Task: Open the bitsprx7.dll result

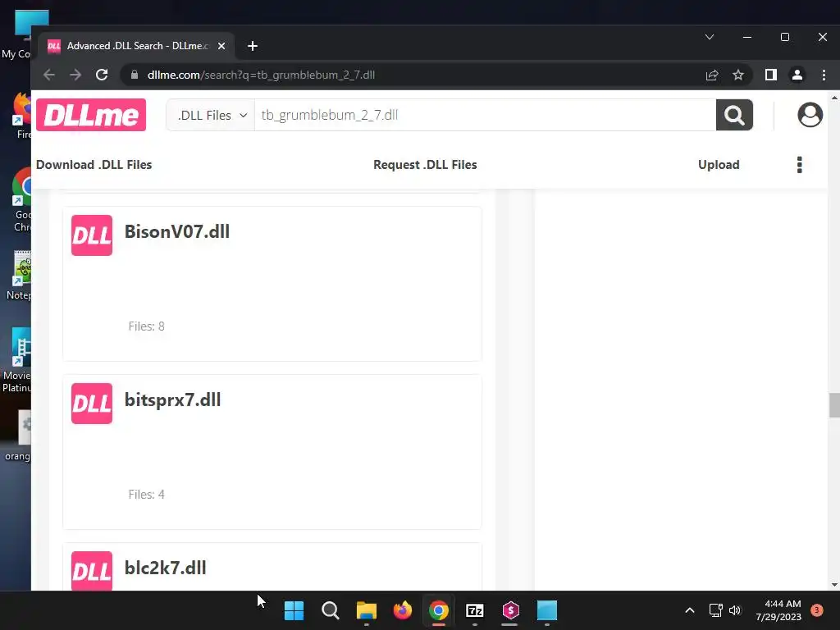Action: coord(172,399)
